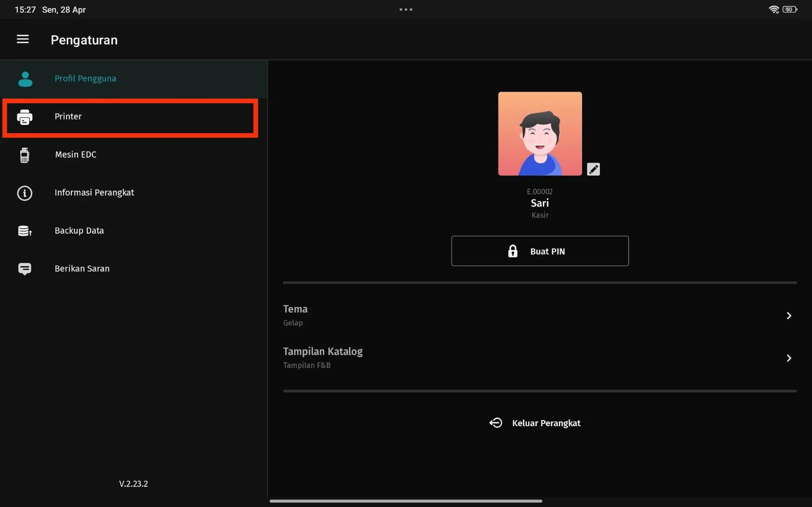
Task: Expand the Tema setting chevron
Action: 789,315
